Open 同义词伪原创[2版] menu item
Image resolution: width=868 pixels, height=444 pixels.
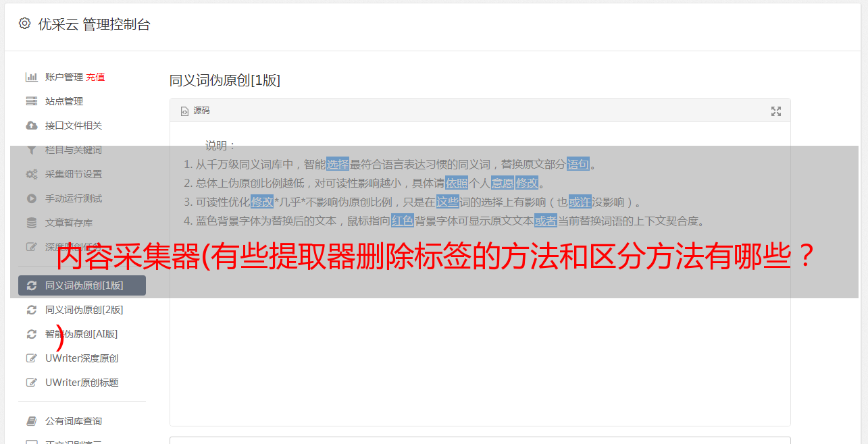click(x=82, y=310)
